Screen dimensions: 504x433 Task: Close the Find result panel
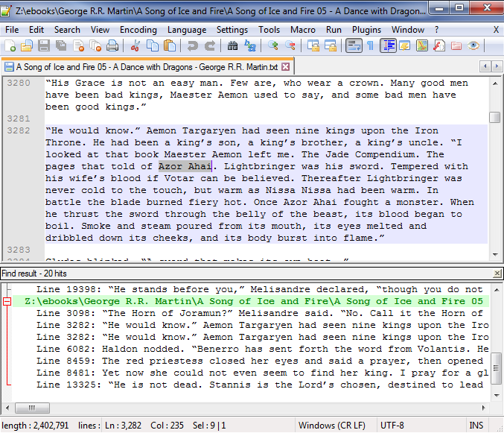(x=497, y=274)
